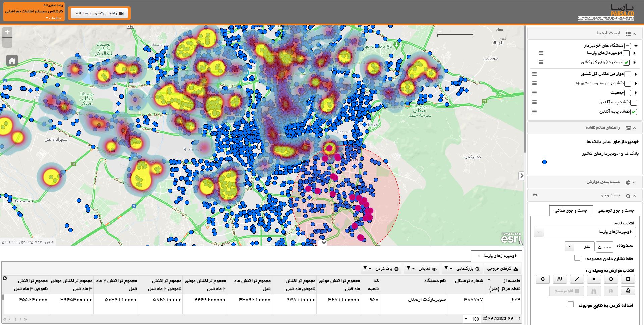Expand the خودپردازهای کل کشور layer node
The height and width of the screenshot is (325, 644).
[x=634, y=62]
